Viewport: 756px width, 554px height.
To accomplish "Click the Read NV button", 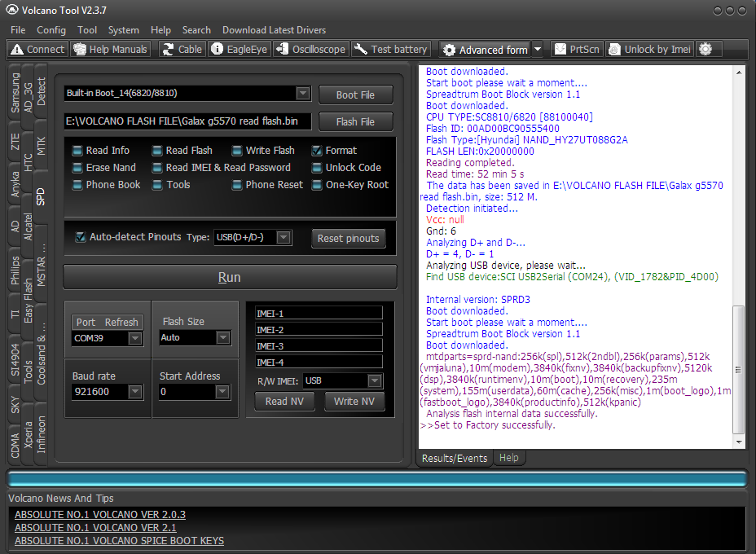I will (x=284, y=401).
